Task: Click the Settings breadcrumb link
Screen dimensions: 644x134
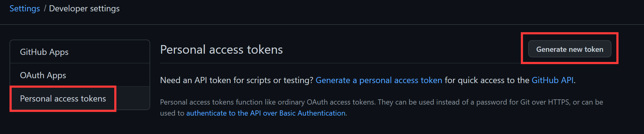Action: [25, 9]
